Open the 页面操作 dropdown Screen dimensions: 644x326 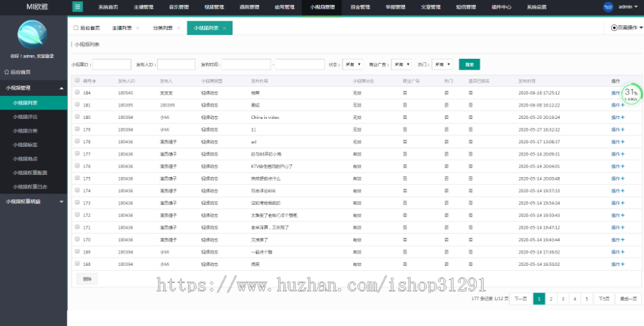pyautogui.click(x=627, y=28)
